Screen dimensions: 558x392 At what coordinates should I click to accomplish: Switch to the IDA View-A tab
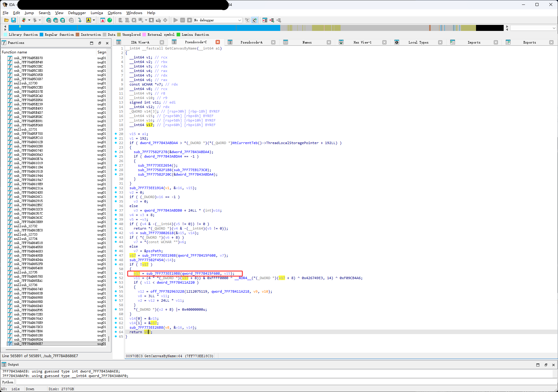coord(140,42)
